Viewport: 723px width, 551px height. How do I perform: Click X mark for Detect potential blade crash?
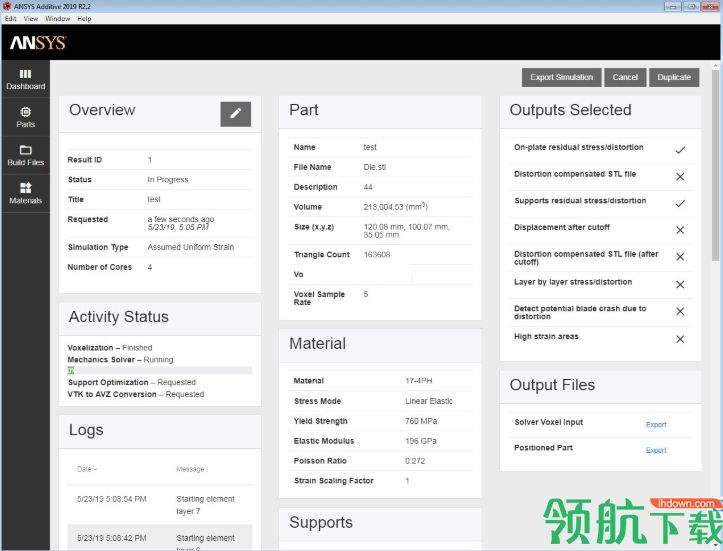click(x=680, y=311)
